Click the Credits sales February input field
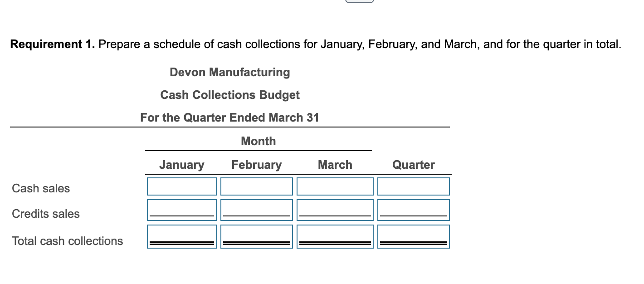Image resolution: width=644 pixels, height=284 pixels. pyautogui.click(x=256, y=210)
